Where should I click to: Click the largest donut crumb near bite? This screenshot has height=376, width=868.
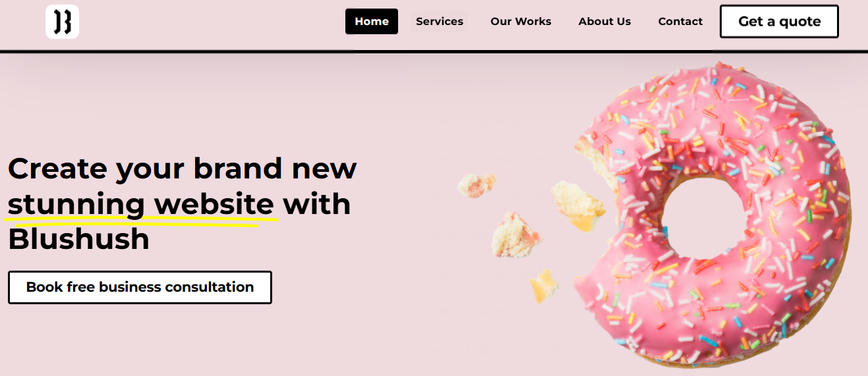[578, 205]
